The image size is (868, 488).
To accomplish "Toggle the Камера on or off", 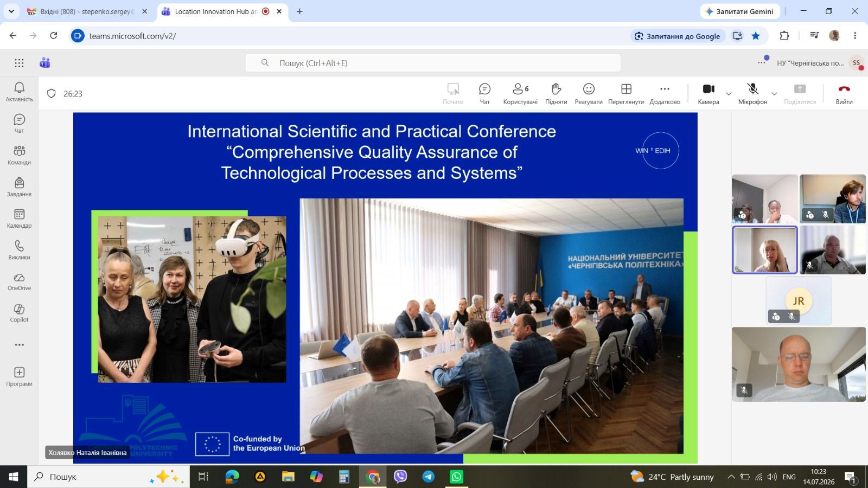I will (709, 94).
